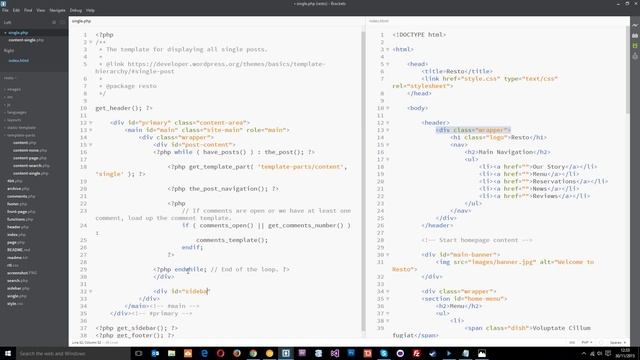
Task: Open the Help menu
Action: point(90,10)
